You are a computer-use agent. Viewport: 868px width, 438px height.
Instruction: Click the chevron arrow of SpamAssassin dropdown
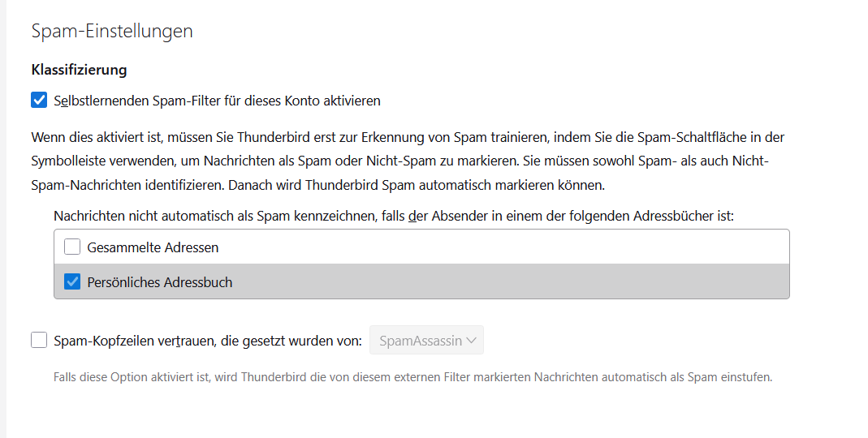[x=472, y=341]
